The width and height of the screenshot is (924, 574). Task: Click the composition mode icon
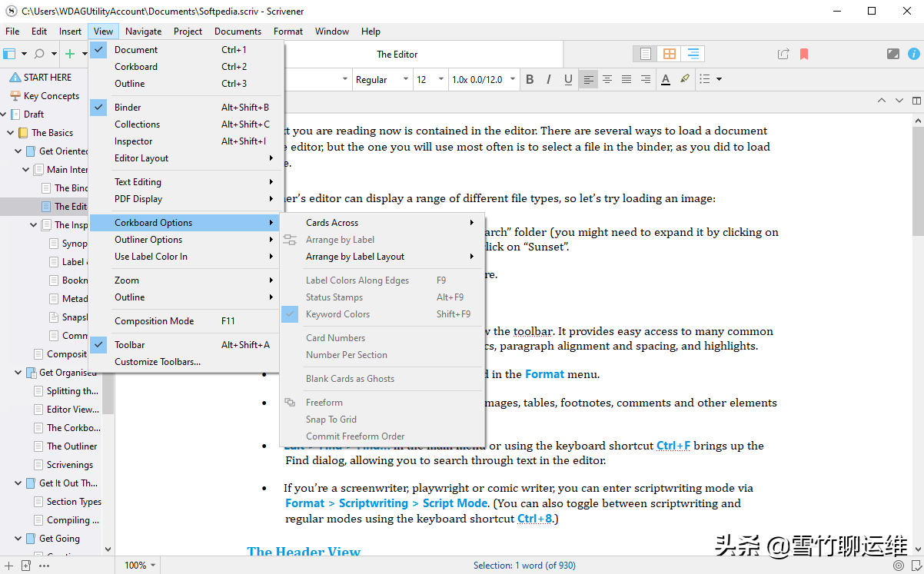coord(892,54)
